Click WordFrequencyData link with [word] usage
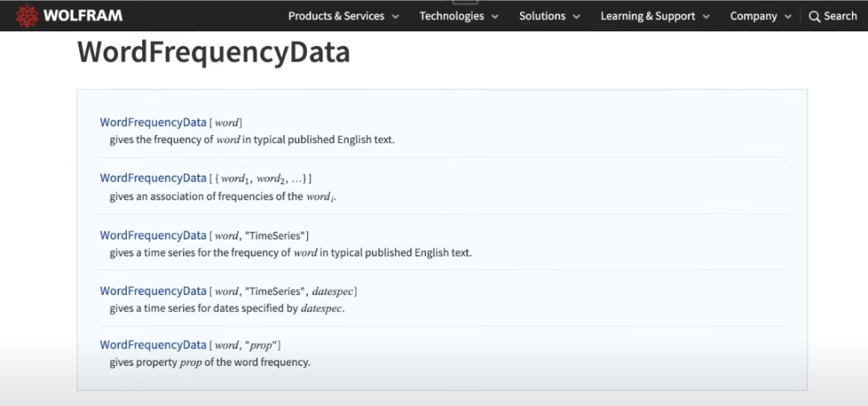Screen dimensions: 868x406 point(153,122)
